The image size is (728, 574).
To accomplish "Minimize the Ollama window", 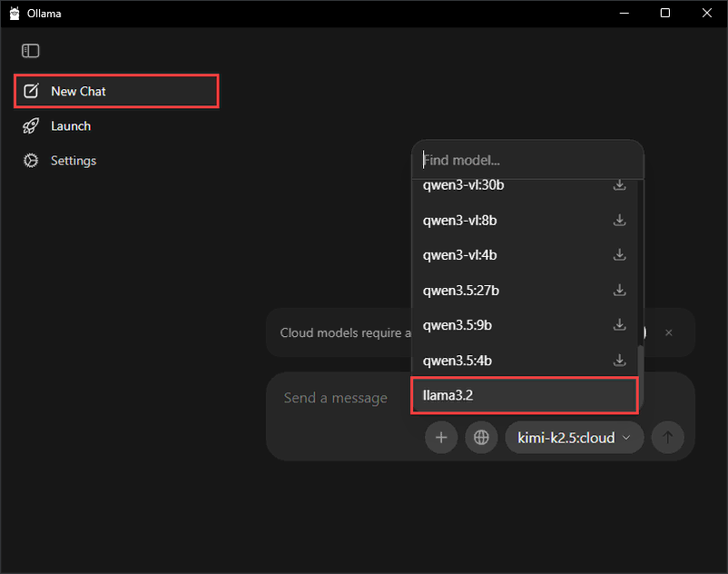I will pos(624,13).
